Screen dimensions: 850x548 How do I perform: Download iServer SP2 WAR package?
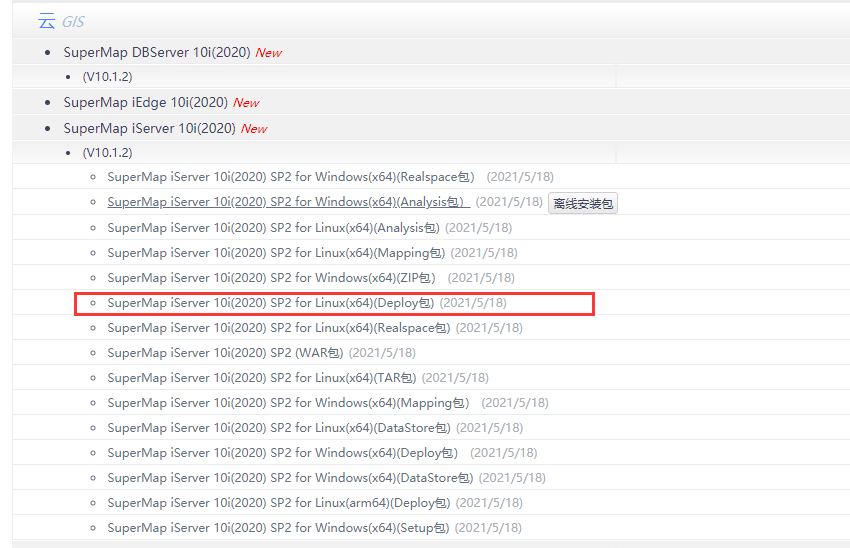coord(225,353)
